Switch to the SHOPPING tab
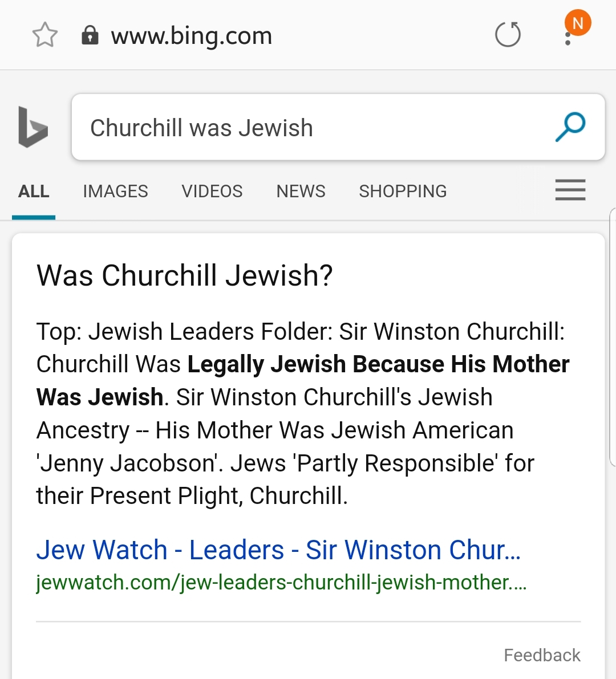The image size is (616, 679). [403, 192]
